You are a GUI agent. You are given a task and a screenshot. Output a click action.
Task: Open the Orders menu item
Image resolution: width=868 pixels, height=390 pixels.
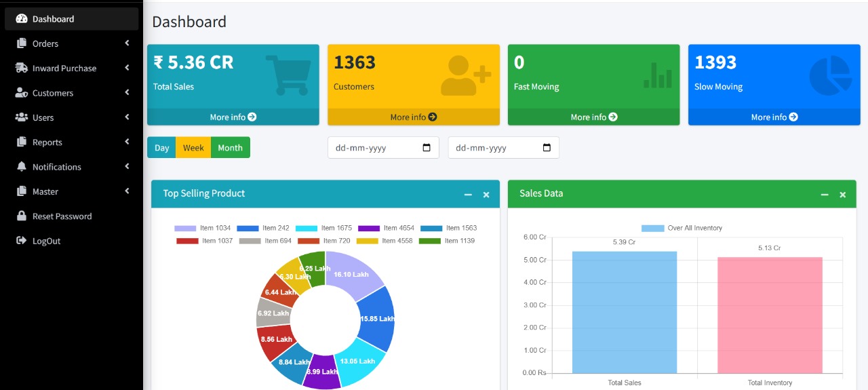pyautogui.click(x=72, y=43)
